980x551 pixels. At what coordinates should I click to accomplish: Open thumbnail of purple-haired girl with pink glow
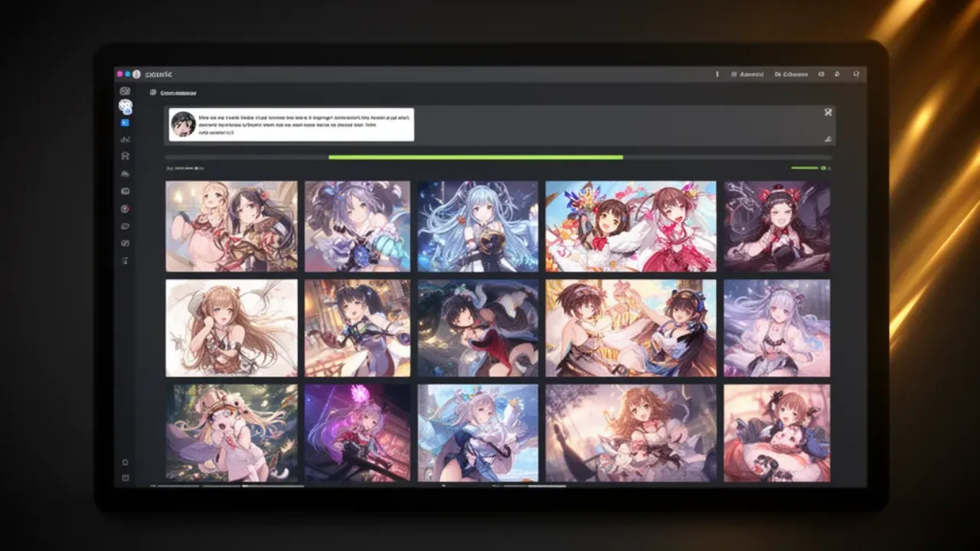click(x=358, y=433)
